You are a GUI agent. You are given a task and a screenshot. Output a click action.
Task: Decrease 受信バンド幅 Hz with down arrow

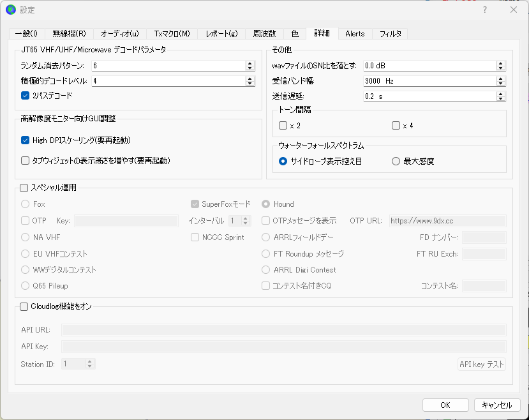[x=501, y=83]
